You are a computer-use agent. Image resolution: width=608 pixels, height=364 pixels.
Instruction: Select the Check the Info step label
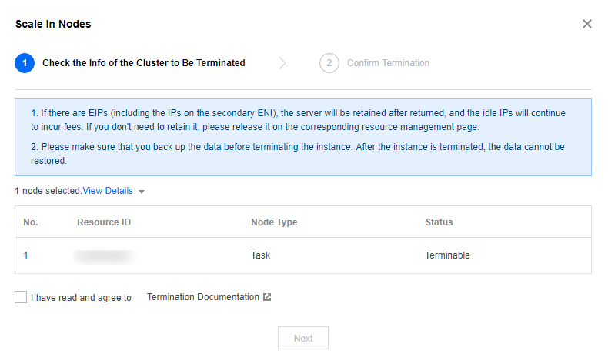coord(143,63)
